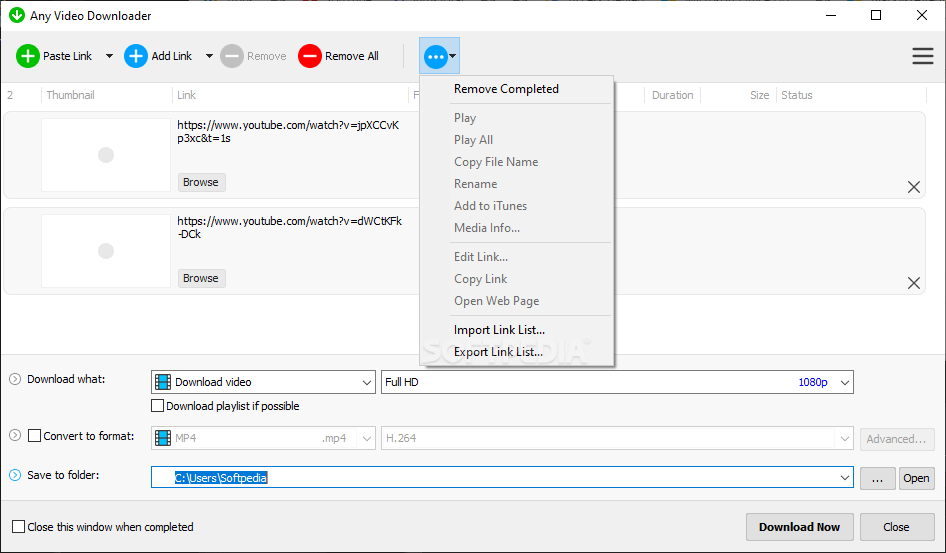Tick Close this window when completed

click(19, 526)
